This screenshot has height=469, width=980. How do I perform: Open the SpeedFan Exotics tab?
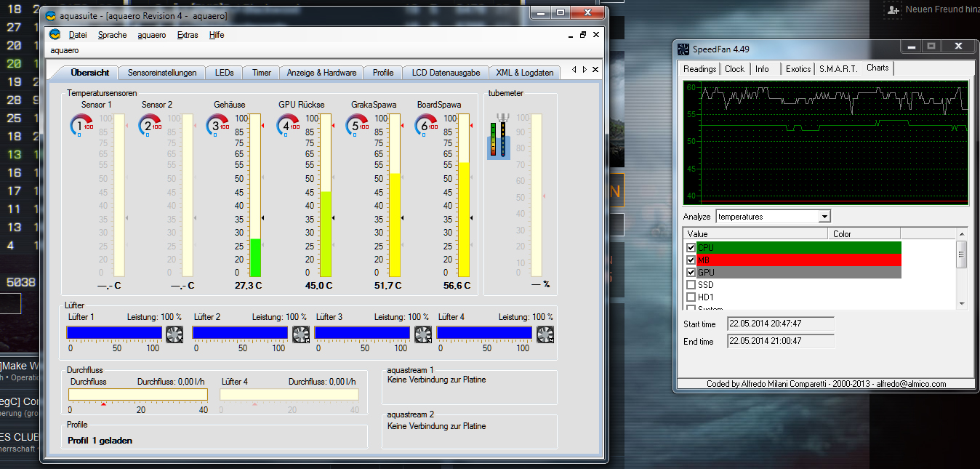coord(798,69)
